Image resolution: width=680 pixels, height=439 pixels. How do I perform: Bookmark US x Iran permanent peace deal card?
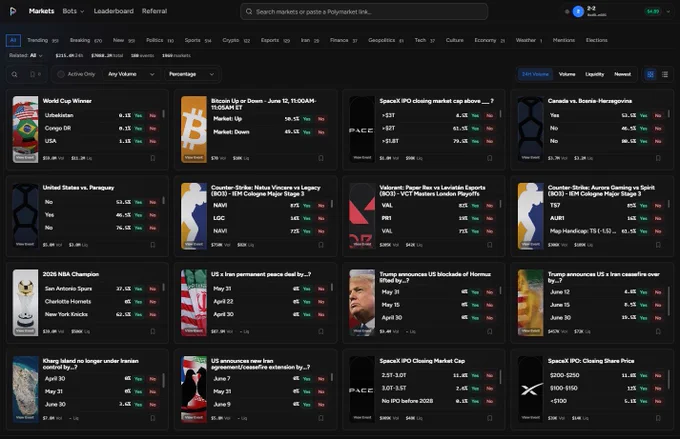321,331
